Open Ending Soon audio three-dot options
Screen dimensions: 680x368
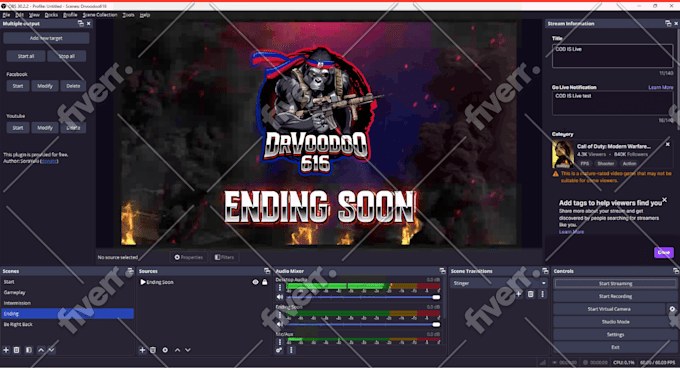tap(280, 315)
